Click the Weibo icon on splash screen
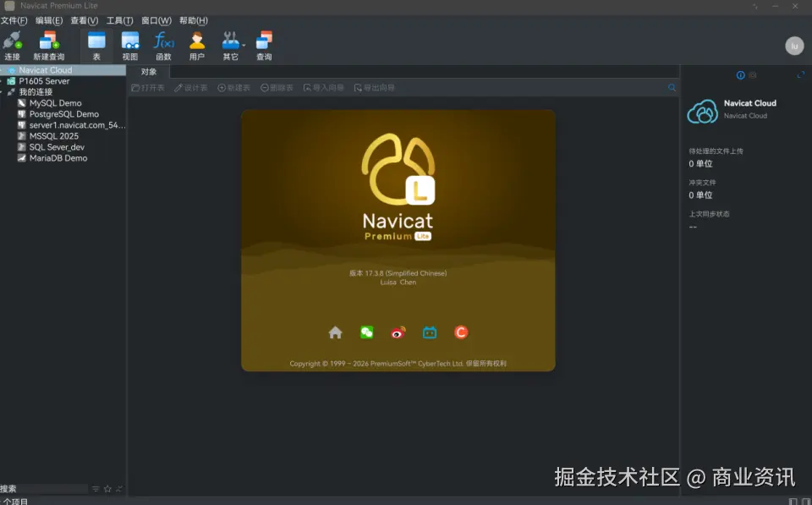 (398, 332)
